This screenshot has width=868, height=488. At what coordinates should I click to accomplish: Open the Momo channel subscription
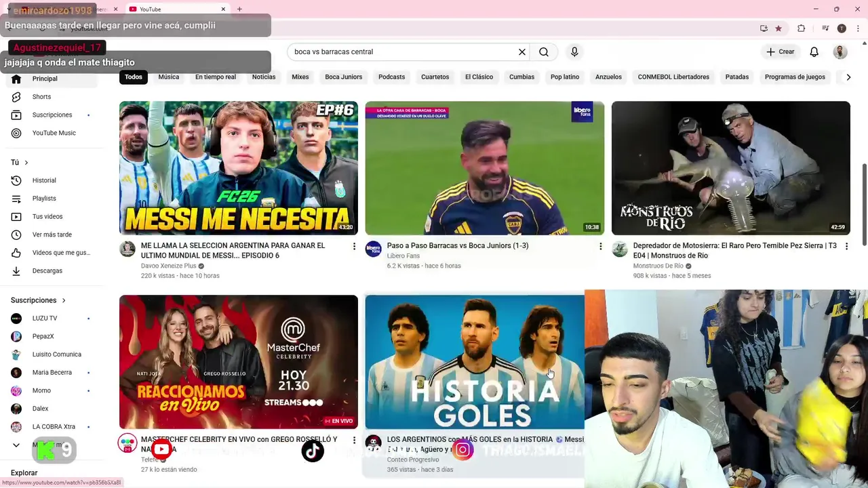click(52, 390)
